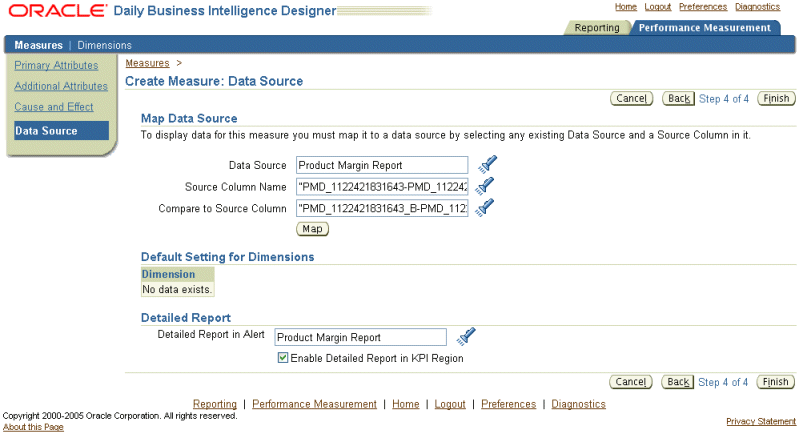Click the top 'Step 4 of 4' text
This screenshot has width=799, height=434.
pyautogui.click(x=724, y=99)
